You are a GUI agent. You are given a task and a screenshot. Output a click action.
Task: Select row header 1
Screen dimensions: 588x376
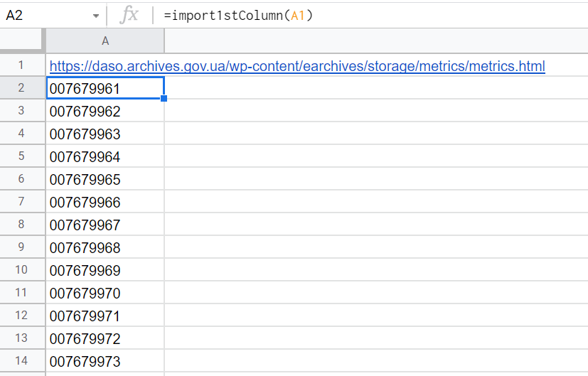pyautogui.click(x=22, y=65)
